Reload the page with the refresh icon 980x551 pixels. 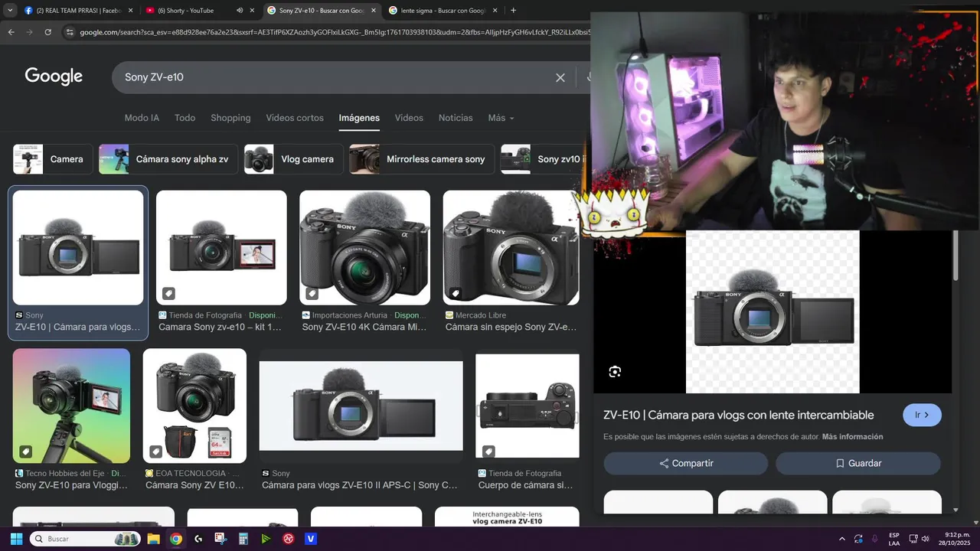47,32
